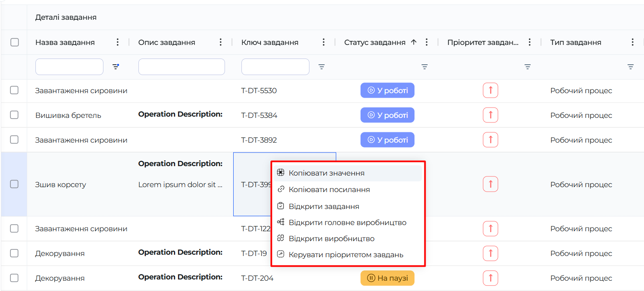Click Керувати пріоритетом завдань menu entry
Viewport: 644px width, 291px height.
point(346,255)
